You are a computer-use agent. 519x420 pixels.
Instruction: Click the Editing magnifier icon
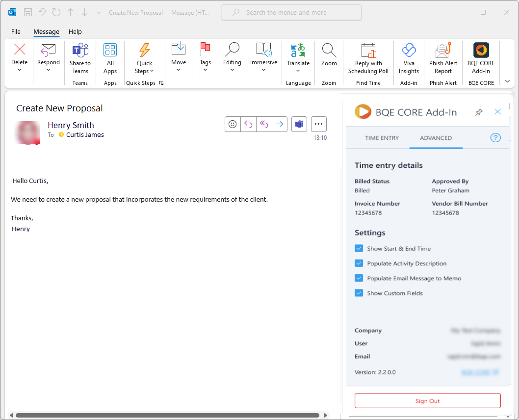tap(232, 49)
